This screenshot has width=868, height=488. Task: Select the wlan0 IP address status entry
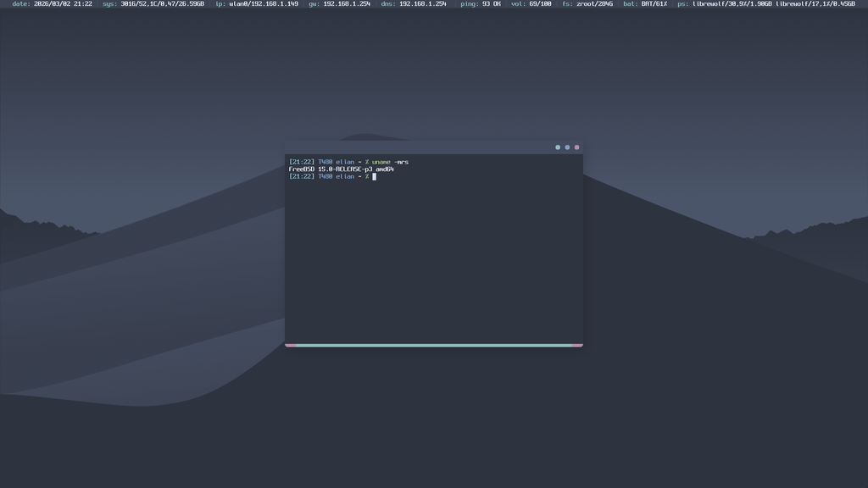pyautogui.click(x=257, y=4)
